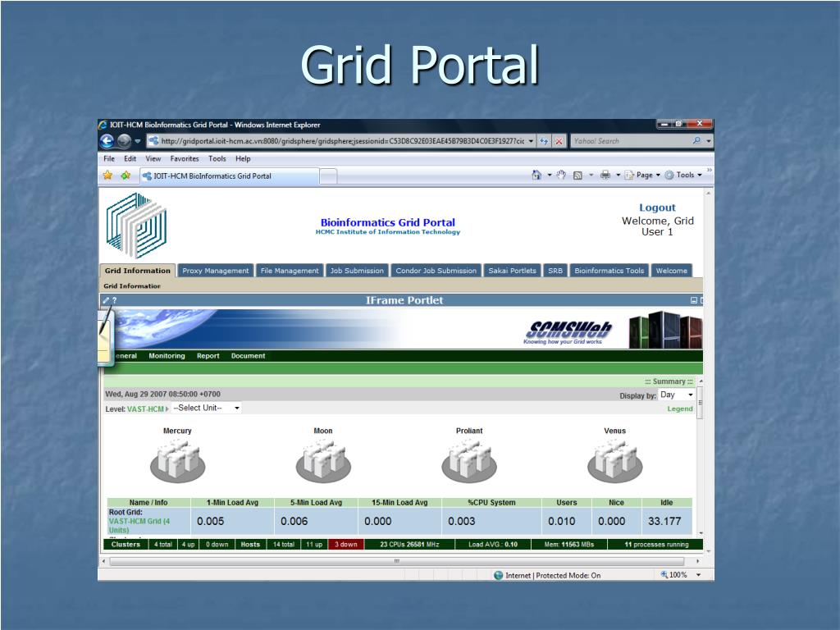The height and width of the screenshot is (630, 840).
Task: Click the red Stop loading icon
Action: (559, 141)
